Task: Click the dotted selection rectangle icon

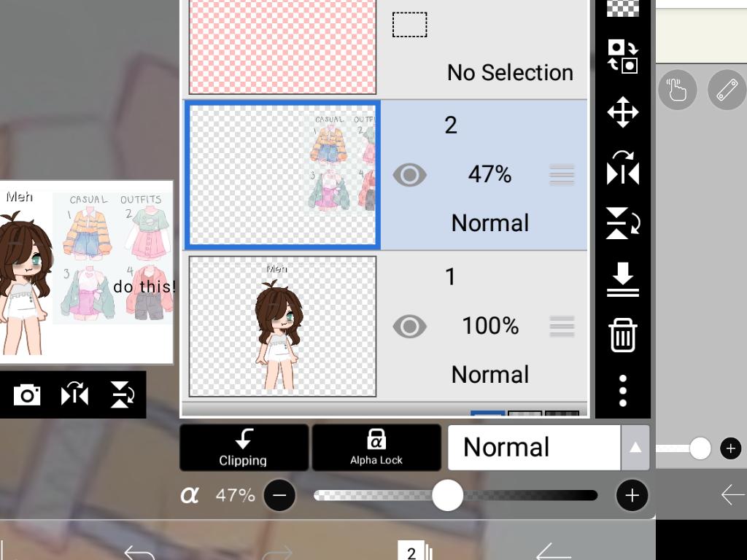Action: point(409,24)
